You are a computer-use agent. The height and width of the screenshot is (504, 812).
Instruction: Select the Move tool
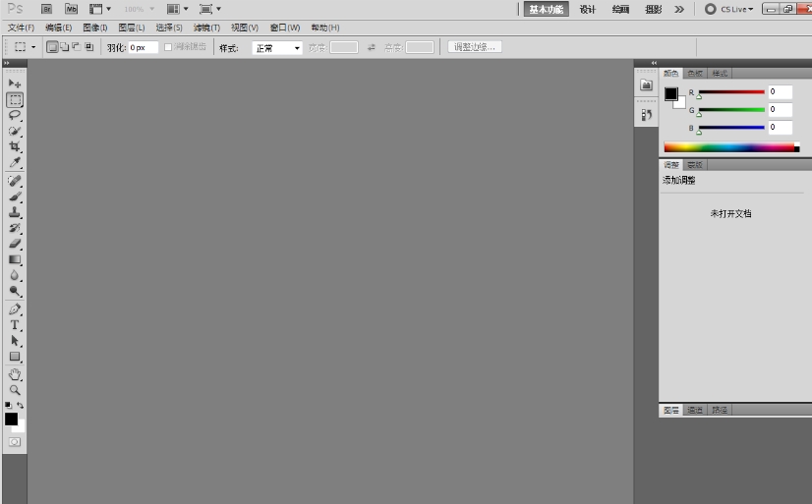pos(15,84)
